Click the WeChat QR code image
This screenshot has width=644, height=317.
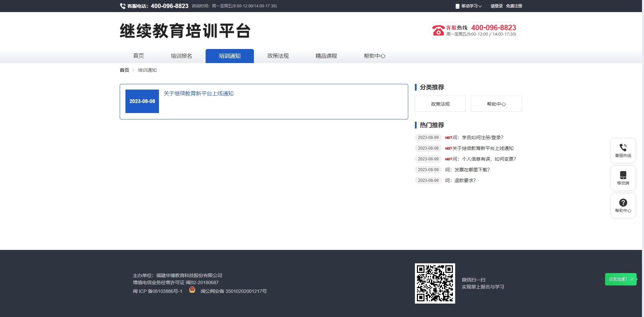pos(435,283)
